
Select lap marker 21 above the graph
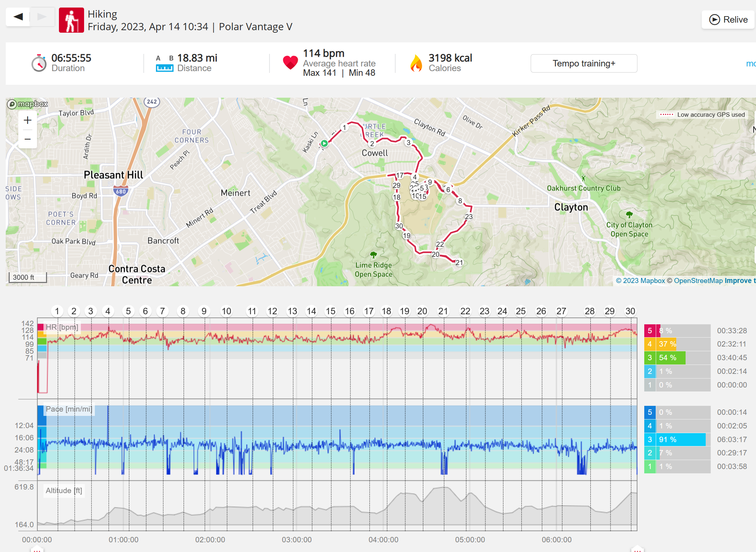coord(443,311)
